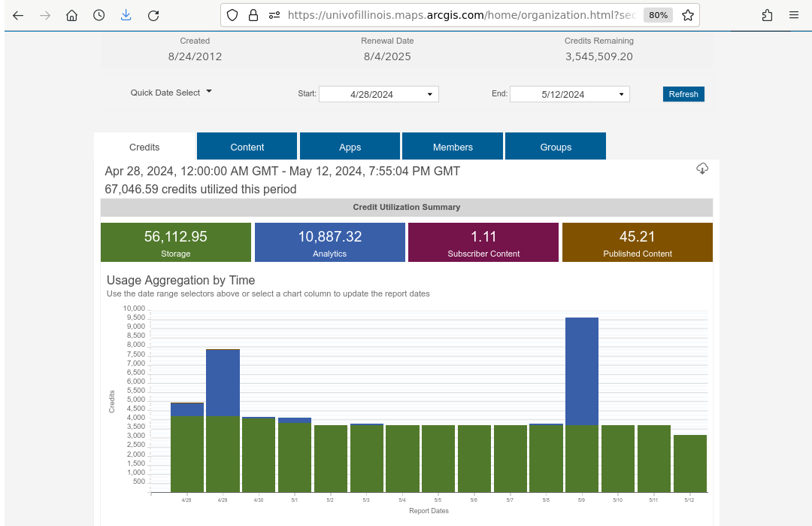Open the downloads arrow icon

pyautogui.click(x=126, y=15)
